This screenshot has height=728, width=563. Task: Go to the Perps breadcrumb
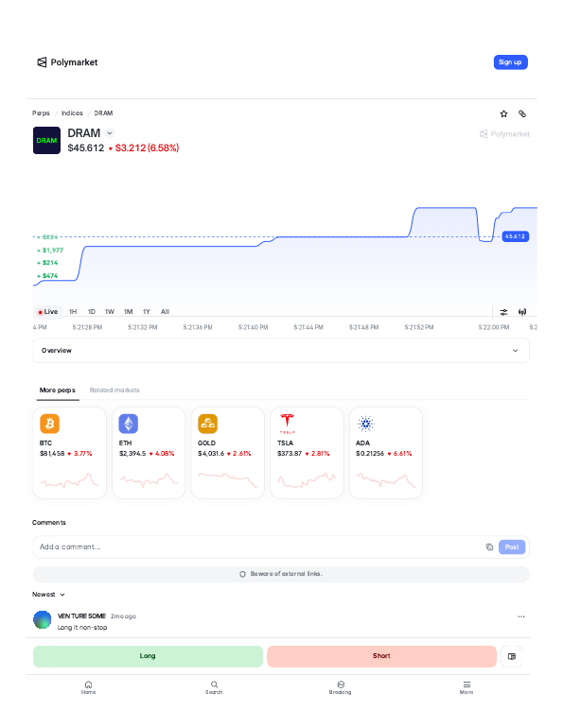[41, 113]
